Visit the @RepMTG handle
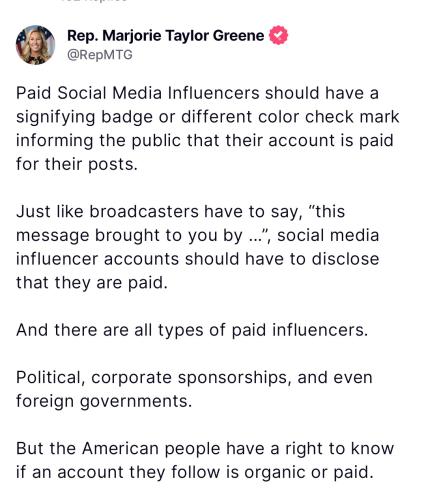This screenshot has height=500, width=426. pos(100,55)
